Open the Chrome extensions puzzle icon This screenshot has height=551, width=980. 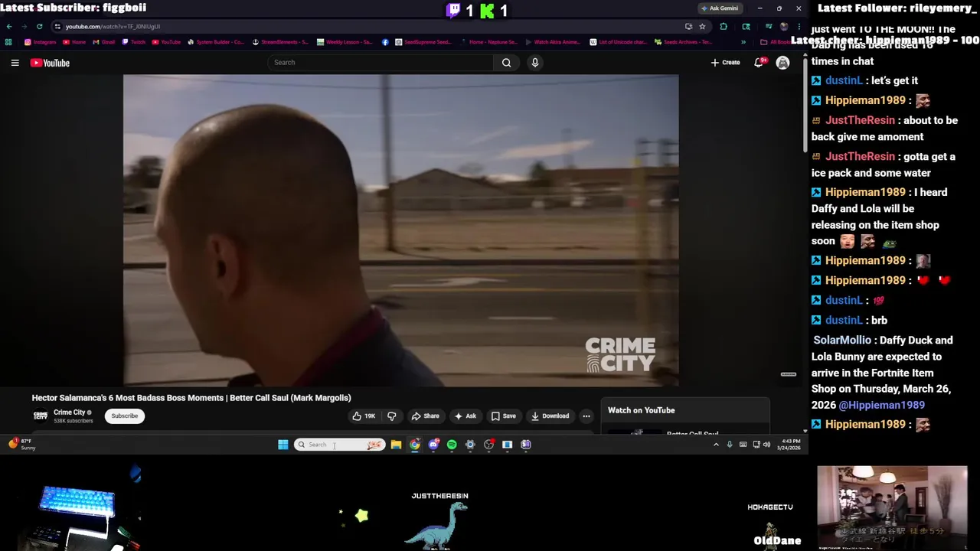coord(724,27)
